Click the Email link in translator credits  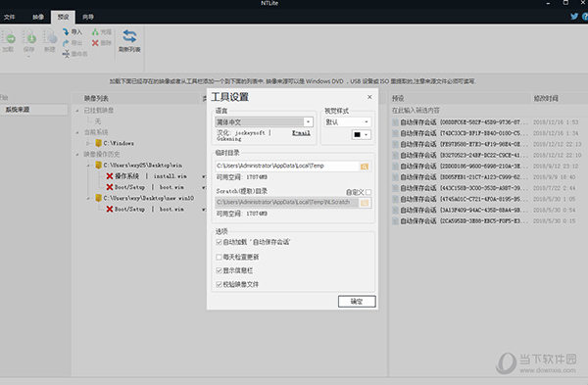pos(301,132)
